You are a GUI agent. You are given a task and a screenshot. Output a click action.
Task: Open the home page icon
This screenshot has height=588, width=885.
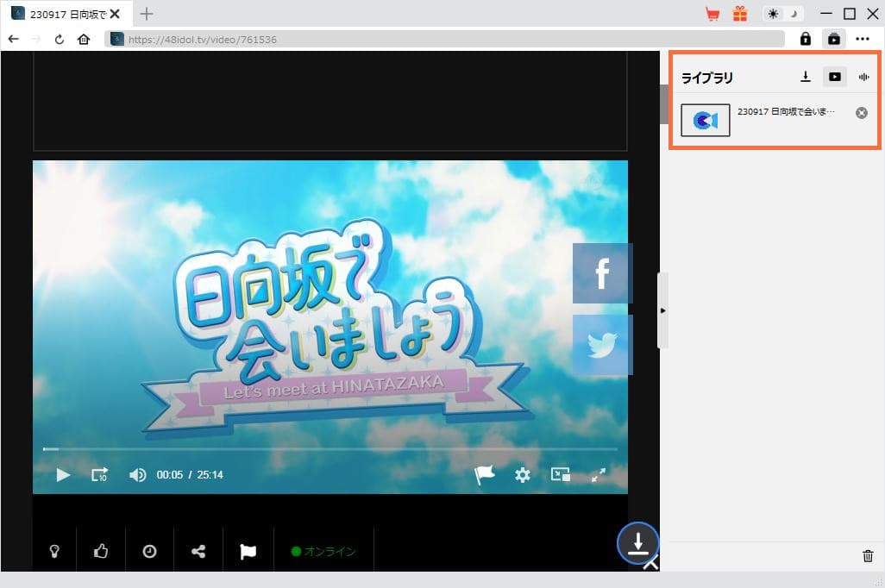(x=84, y=40)
